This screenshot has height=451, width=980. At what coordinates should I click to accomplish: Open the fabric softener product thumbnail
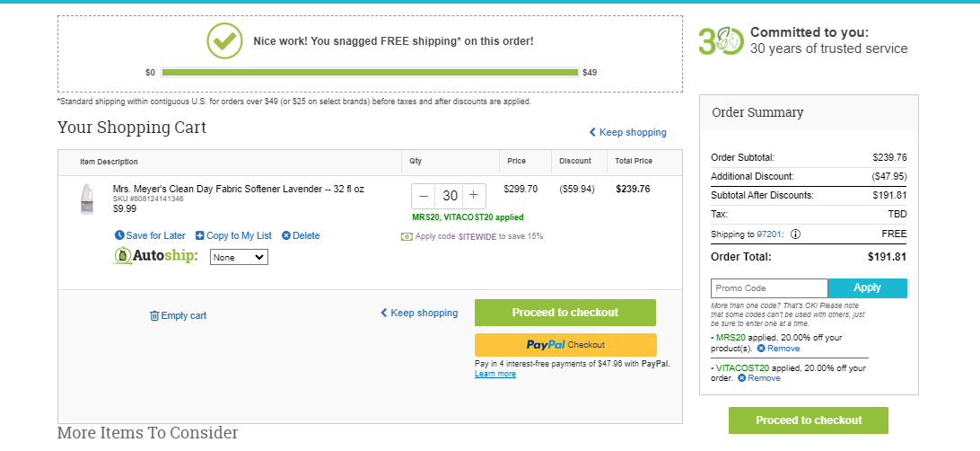(x=88, y=199)
